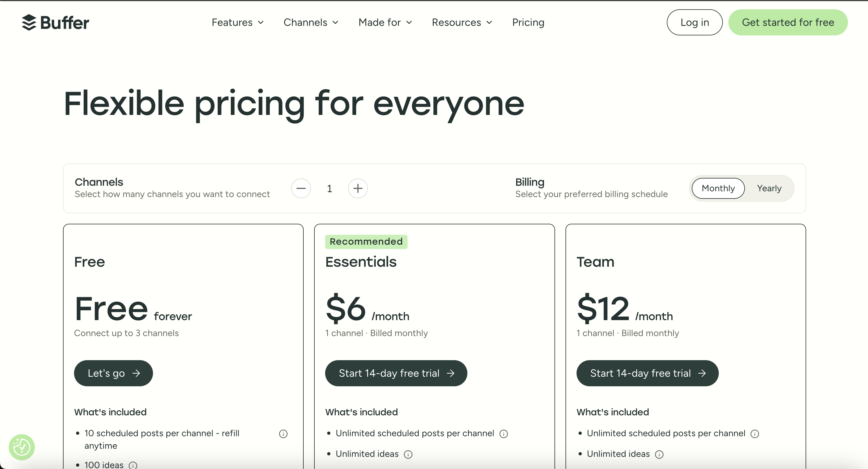Click the Essentials plan title
Screen dimensions: 868x469
tap(361, 262)
